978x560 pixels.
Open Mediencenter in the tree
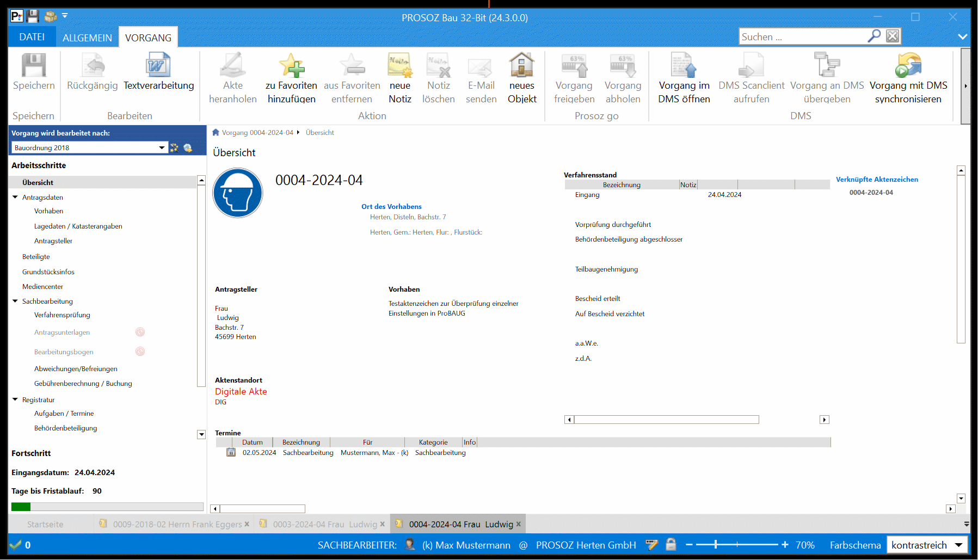coord(42,286)
